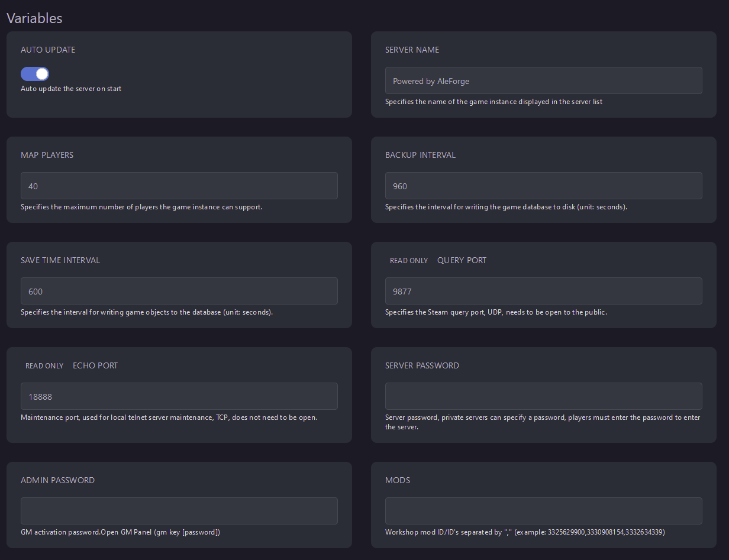The width and height of the screenshot is (729, 560).
Task: Click the READ ONLY badge beside Echo Port
Action: (x=44, y=366)
